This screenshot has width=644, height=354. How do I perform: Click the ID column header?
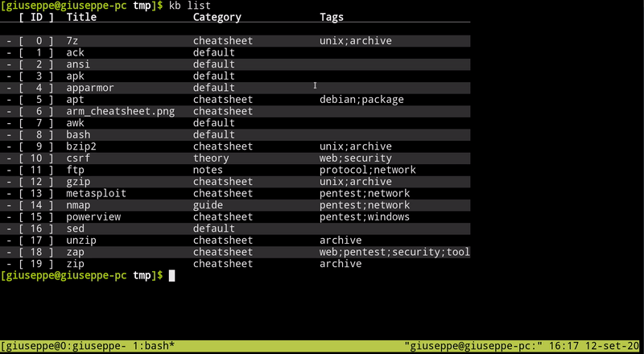pos(36,17)
